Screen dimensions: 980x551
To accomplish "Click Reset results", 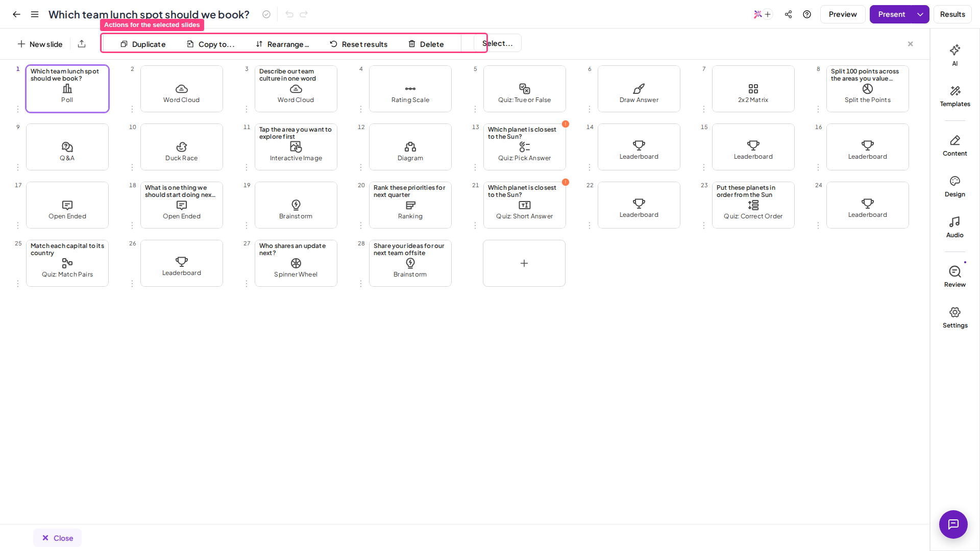I will pos(358,44).
